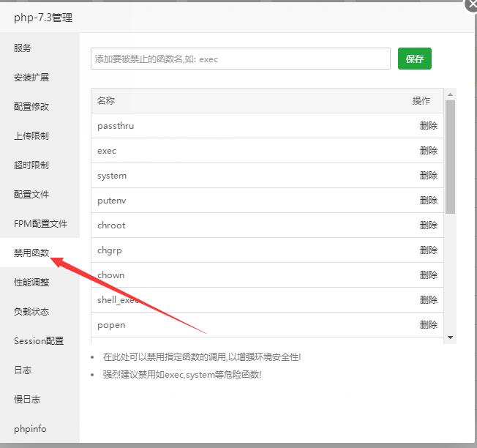Screen dimensions: 477x448
Task: Click 删除 next to putenv
Action: (x=428, y=201)
